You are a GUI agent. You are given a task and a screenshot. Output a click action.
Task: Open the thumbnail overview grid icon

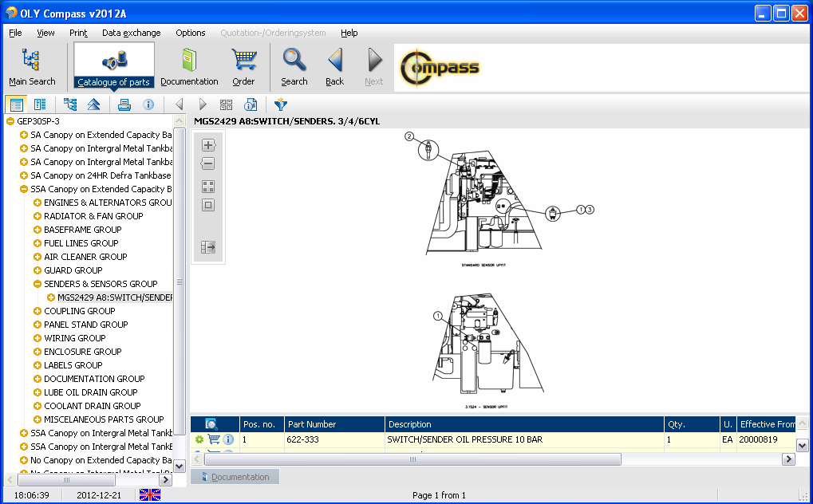[226, 104]
